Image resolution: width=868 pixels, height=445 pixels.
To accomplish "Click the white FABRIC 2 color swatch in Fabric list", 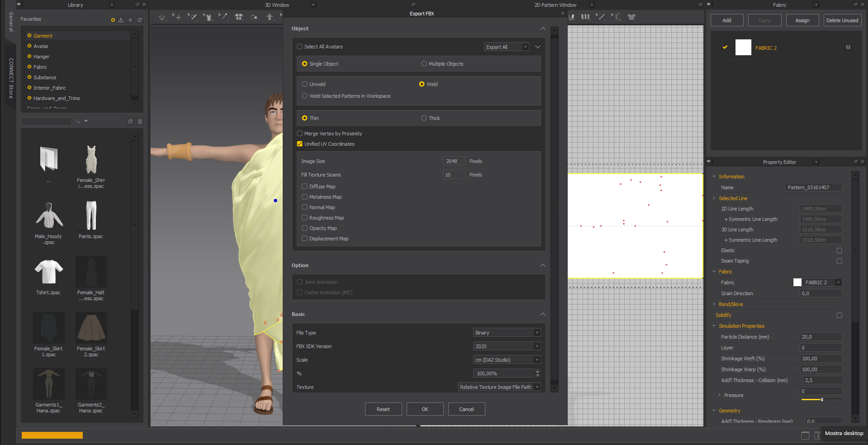I will click(x=743, y=48).
